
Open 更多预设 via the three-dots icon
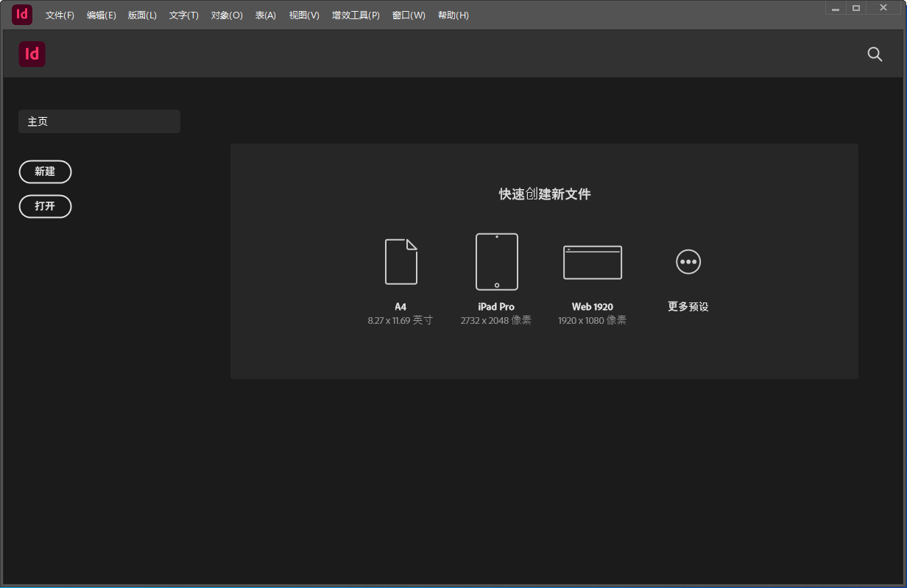pyautogui.click(x=688, y=261)
